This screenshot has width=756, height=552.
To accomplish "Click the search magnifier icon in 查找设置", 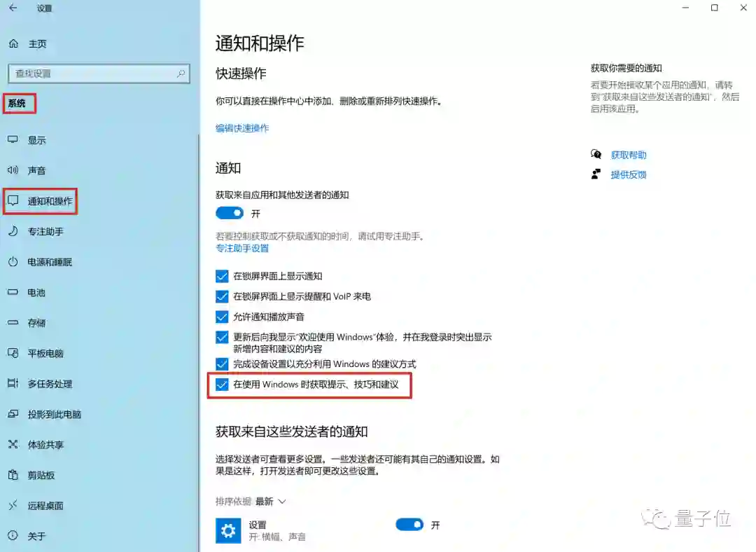I will point(181,74).
